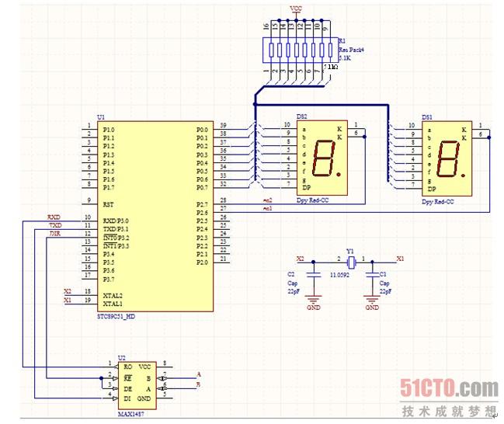Click the RST pin label on U1
Image resolution: width=504 pixels, height=424 pixels.
tap(108, 204)
